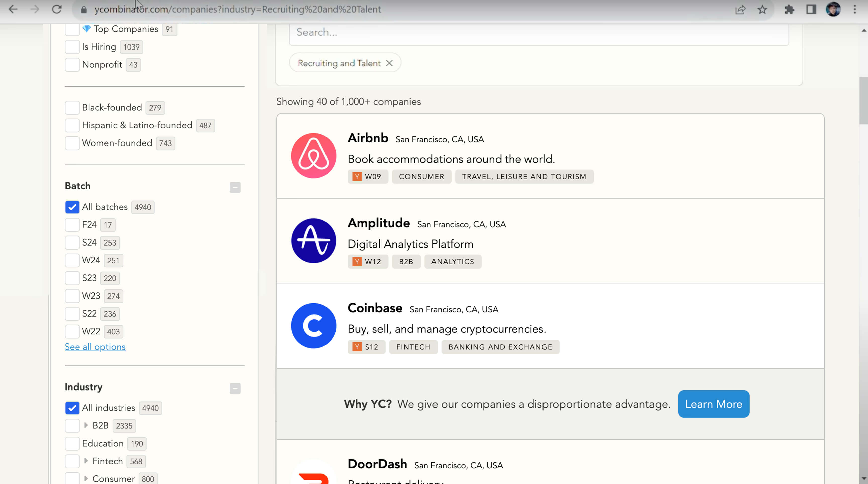Screen dimensions: 868x484
Task: Click the FINTECH tag on Coinbase
Action: [x=413, y=347]
